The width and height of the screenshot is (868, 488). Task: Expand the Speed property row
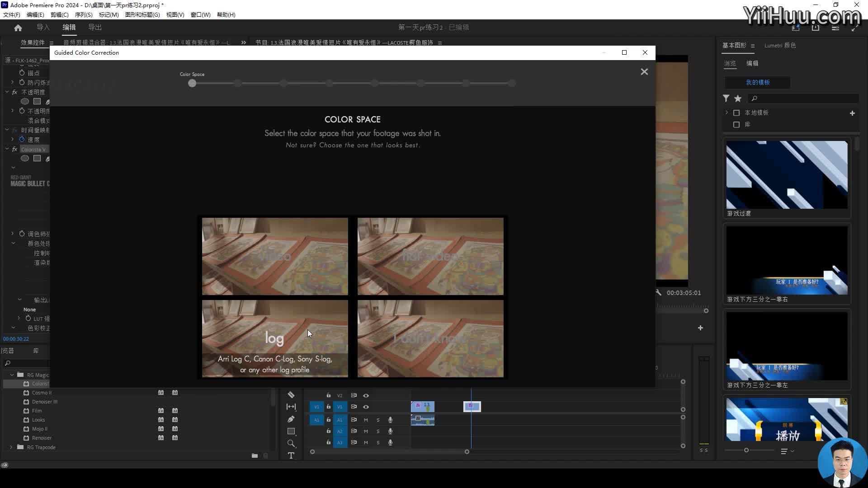click(x=13, y=140)
